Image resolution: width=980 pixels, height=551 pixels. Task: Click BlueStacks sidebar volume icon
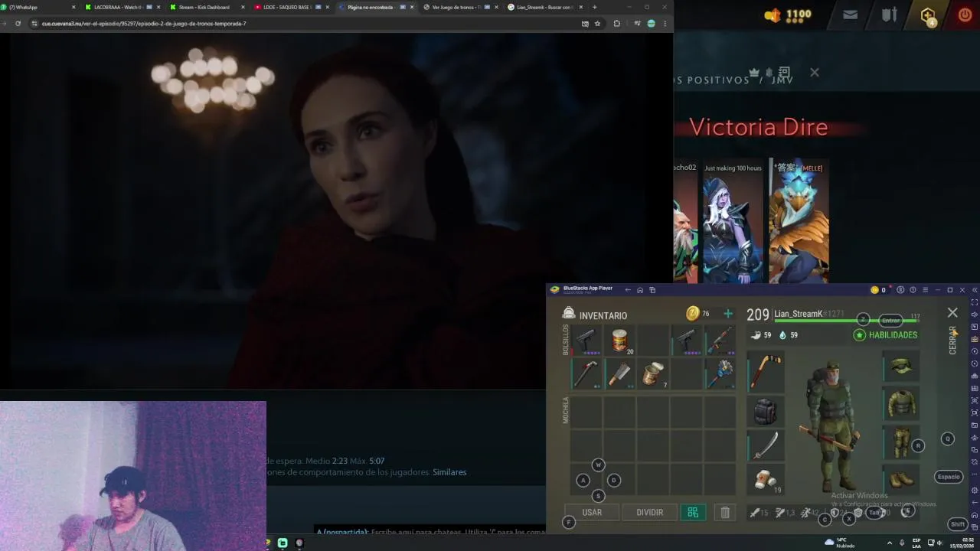click(x=975, y=315)
